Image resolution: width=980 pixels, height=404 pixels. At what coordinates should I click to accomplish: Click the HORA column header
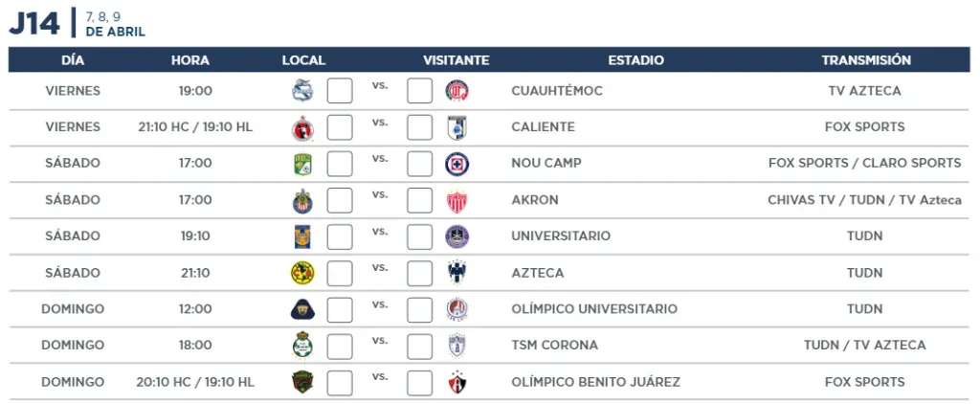190,60
